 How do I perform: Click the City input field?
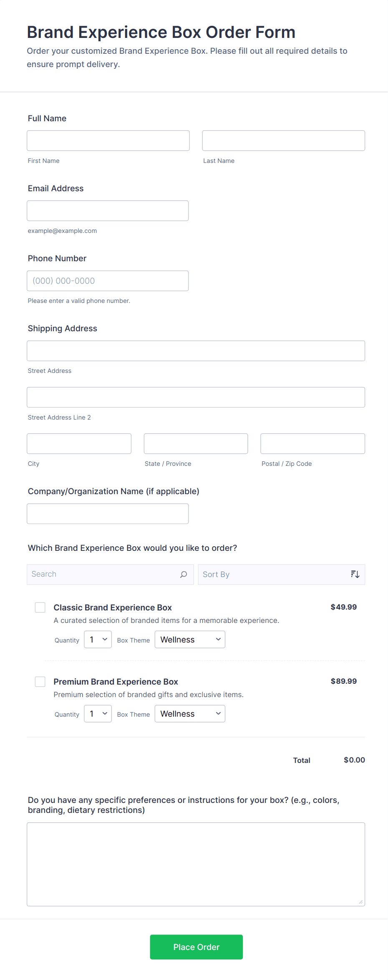pos(79,444)
